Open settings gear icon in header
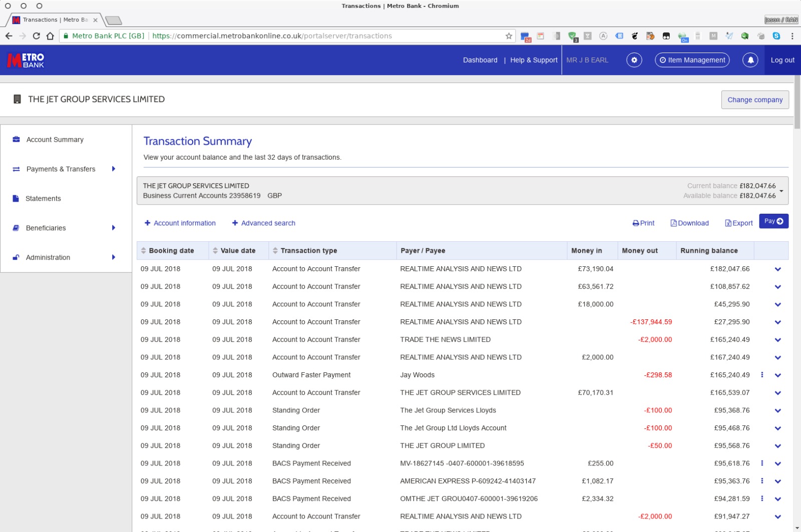This screenshot has width=801, height=532. (634, 60)
